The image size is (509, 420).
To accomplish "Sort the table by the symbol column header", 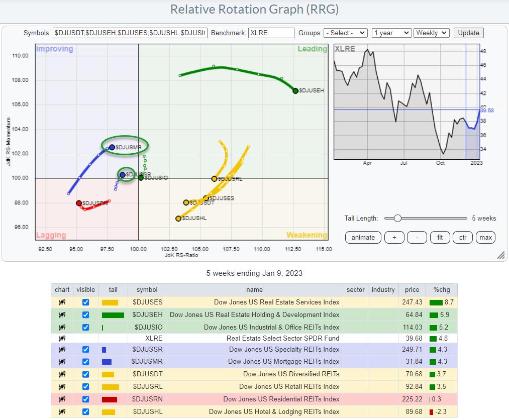I will [x=147, y=290].
